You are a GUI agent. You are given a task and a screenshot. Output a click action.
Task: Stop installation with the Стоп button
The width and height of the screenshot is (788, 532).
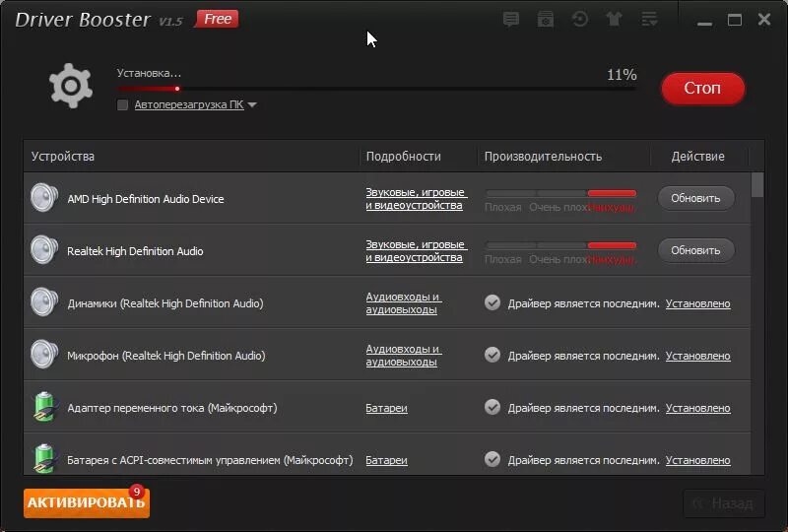pyautogui.click(x=702, y=88)
